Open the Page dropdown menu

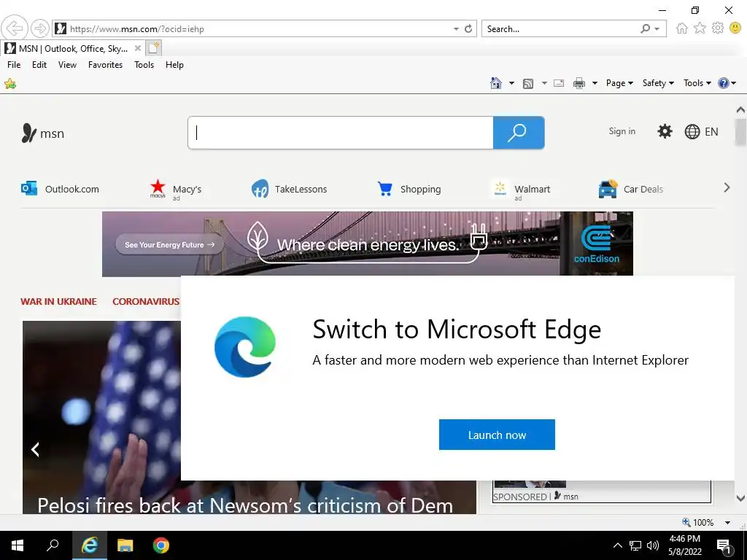[619, 83]
